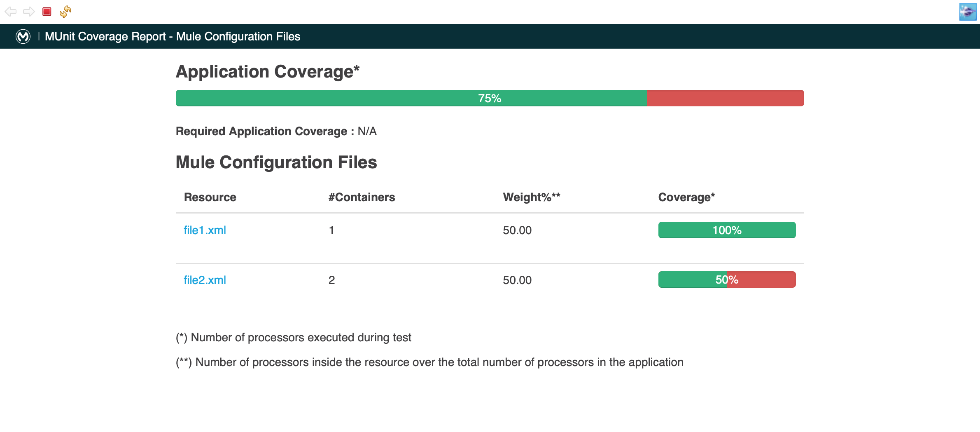Screen dimensions: 980x432
Task: Click the MuleSoft logo in the header
Action: coord(23,36)
